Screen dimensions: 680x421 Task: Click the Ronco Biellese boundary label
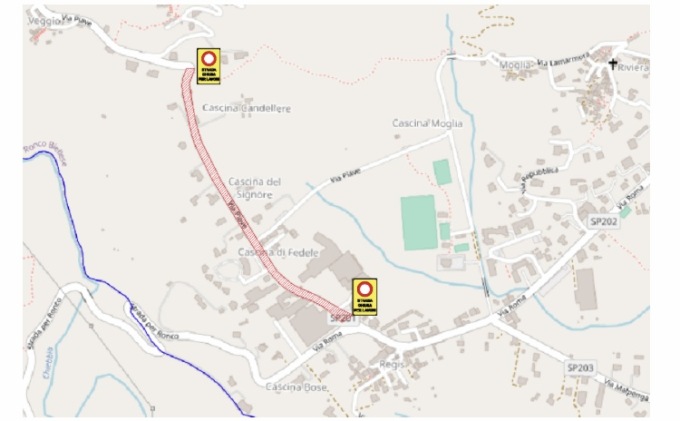coord(45,153)
